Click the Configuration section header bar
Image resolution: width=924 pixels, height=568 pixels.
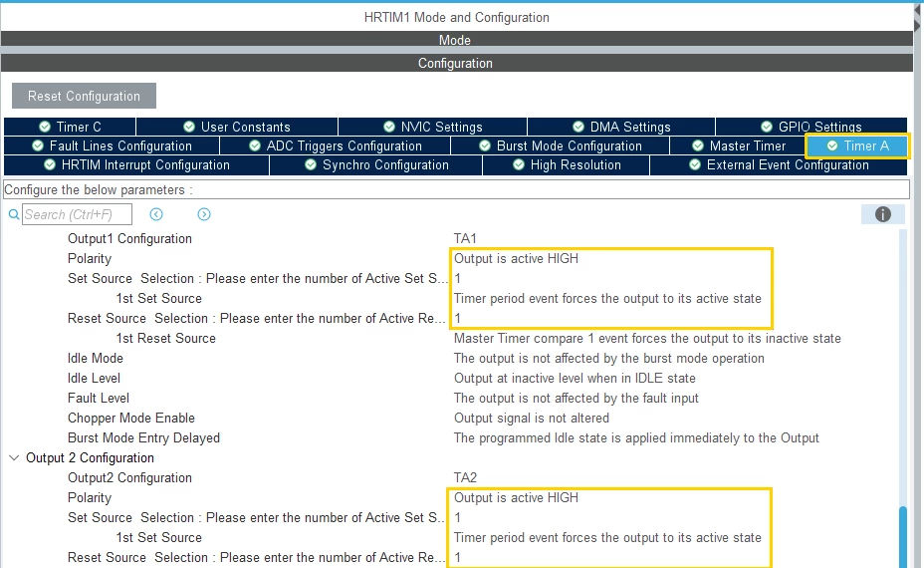pos(457,63)
